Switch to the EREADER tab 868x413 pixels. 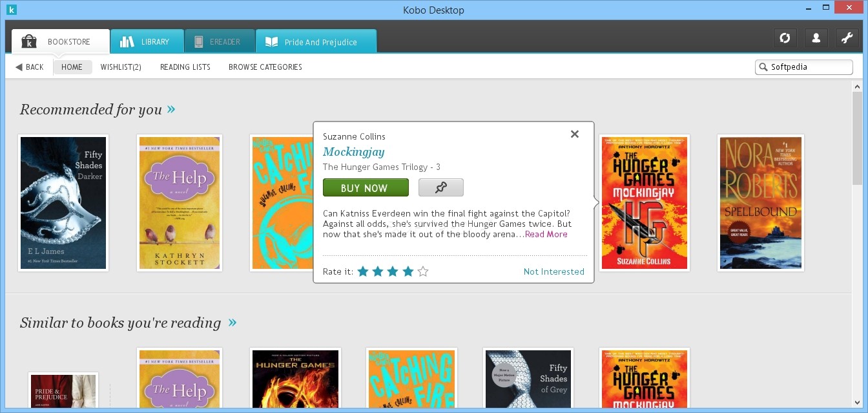pos(220,41)
